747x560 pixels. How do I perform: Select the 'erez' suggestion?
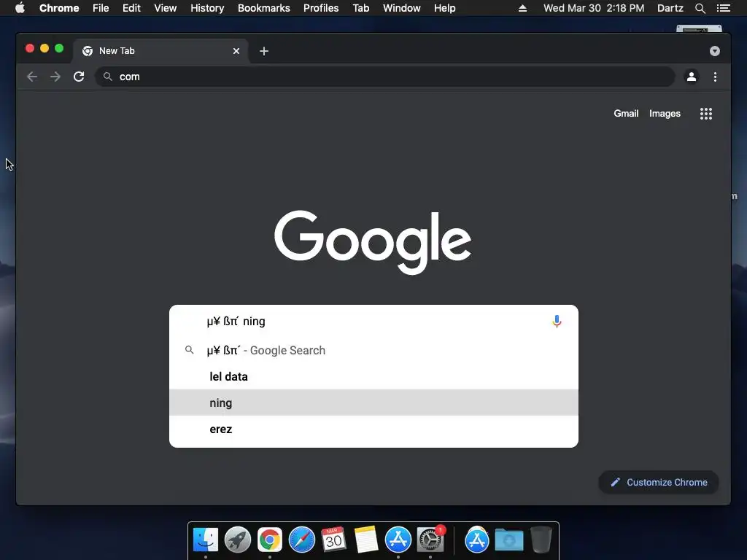pyautogui.click(x=374, y=429)
